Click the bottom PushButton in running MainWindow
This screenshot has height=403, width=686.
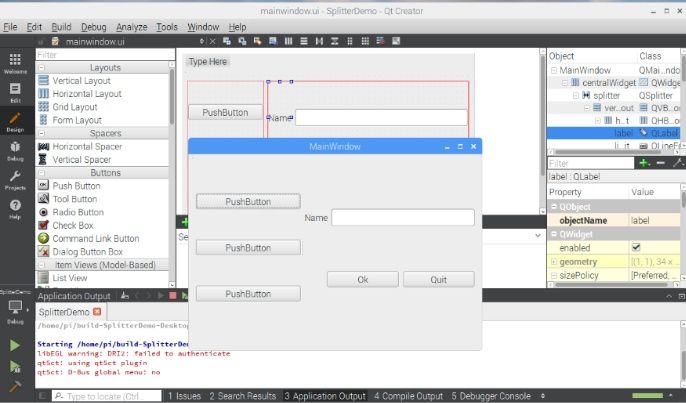click(x=248, y=294)
